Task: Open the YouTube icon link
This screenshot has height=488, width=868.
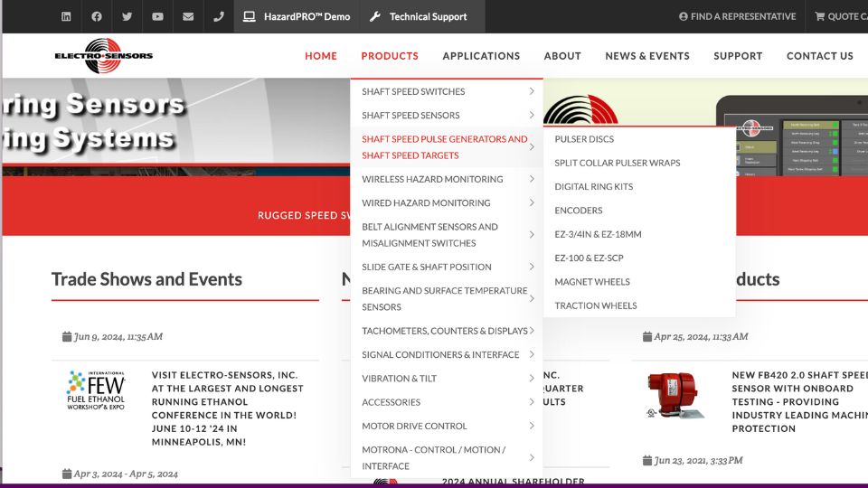Action: pos(157,16)
